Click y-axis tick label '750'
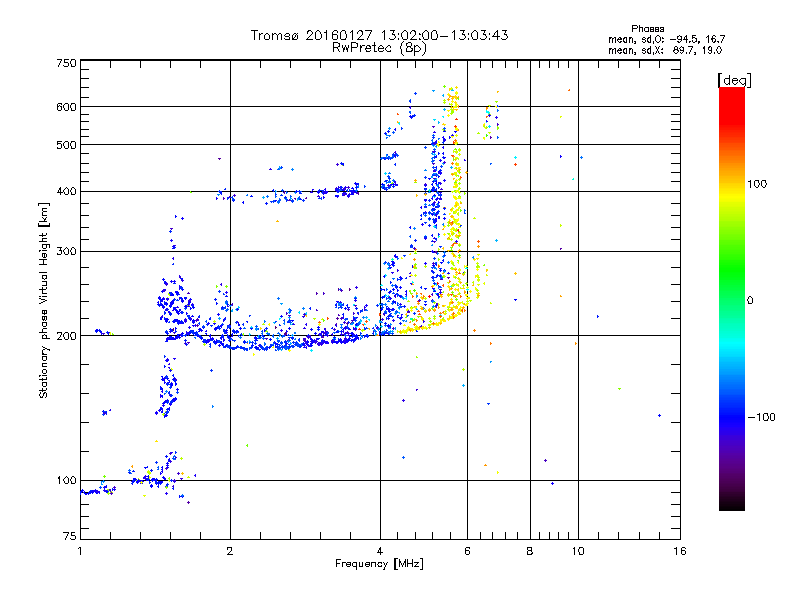800x600 pixels. click(x=66, y=63)
